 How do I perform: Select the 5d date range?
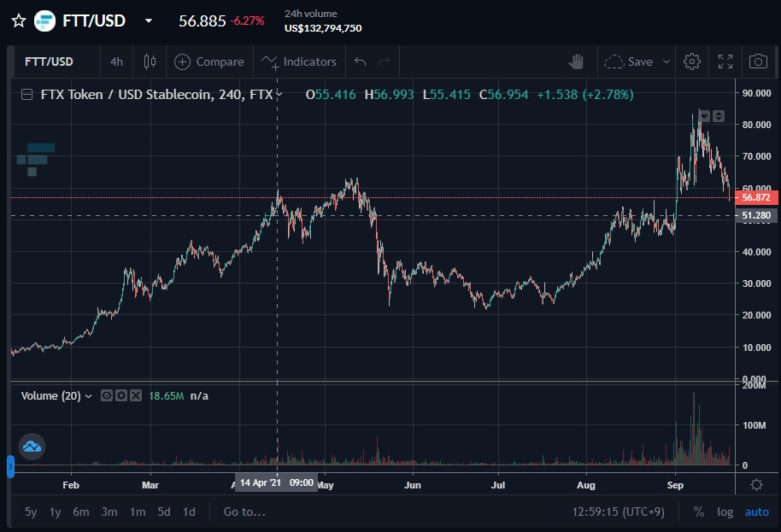pyautogui.click(x=164, y=512)
